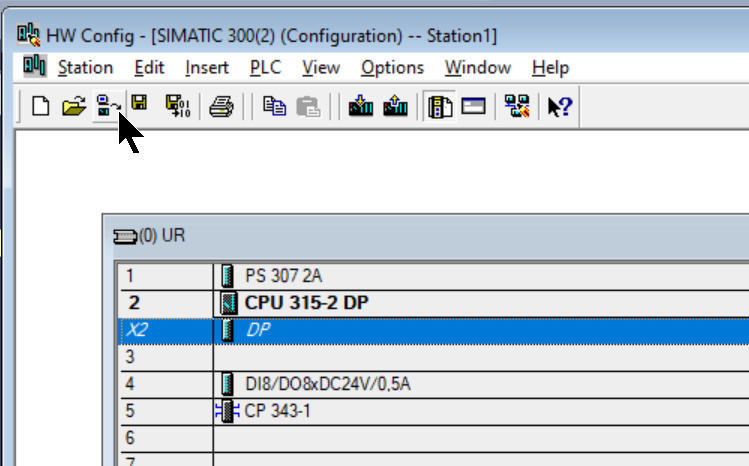Click the rack icon next to (0) UR
Viewport: 749px width, 466px height.
125,236
